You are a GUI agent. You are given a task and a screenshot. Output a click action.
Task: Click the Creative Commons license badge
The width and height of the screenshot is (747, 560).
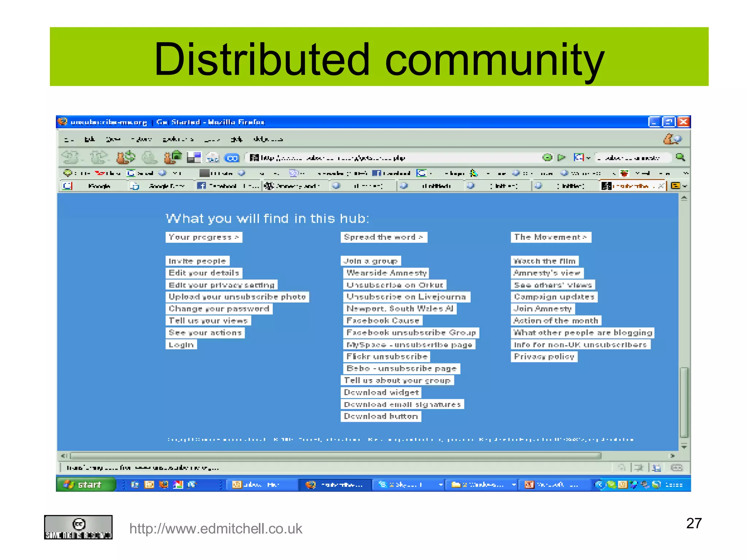click(78, 527)
